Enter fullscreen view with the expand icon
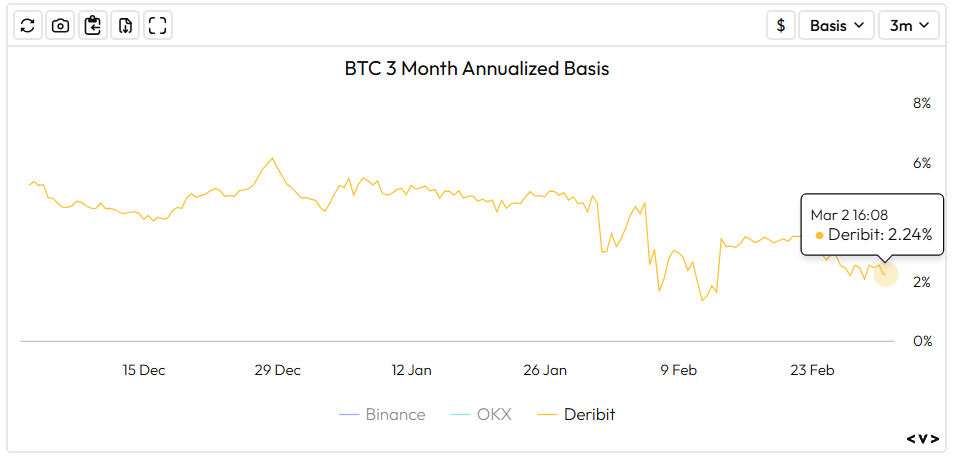The width and height of the screenshot is (954, 458). click(x=157, y=26)
